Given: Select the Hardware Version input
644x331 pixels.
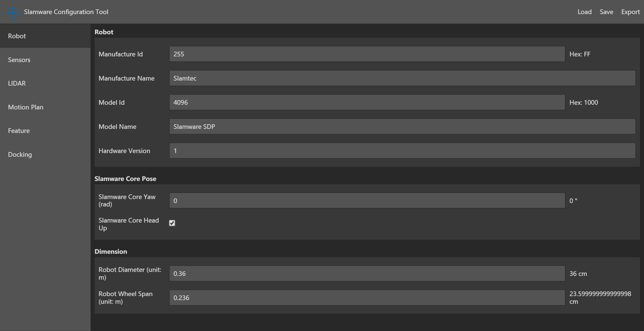Looking at the screenshot, I should [x=402, y=151].
